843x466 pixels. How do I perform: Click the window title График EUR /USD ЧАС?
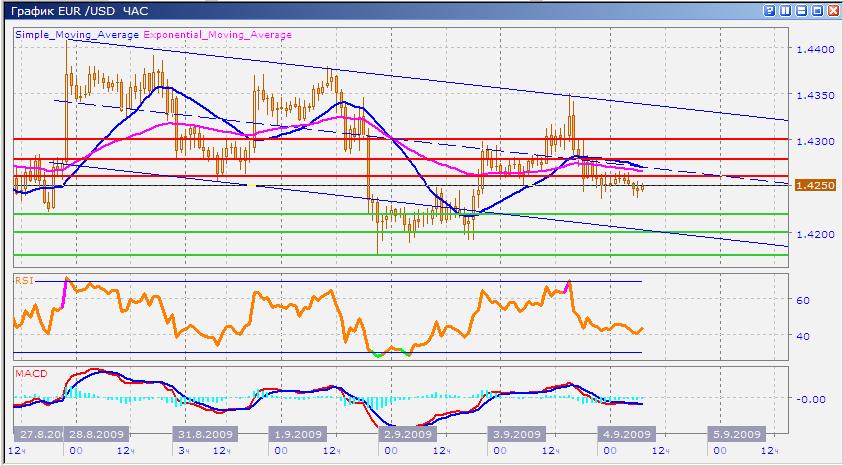pos(80,11)
